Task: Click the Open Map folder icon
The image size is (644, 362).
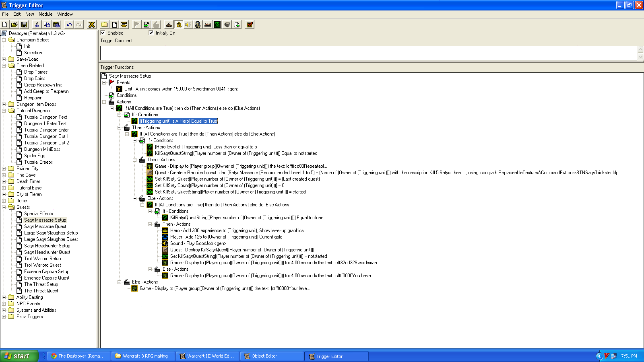Action: (14, 25)
